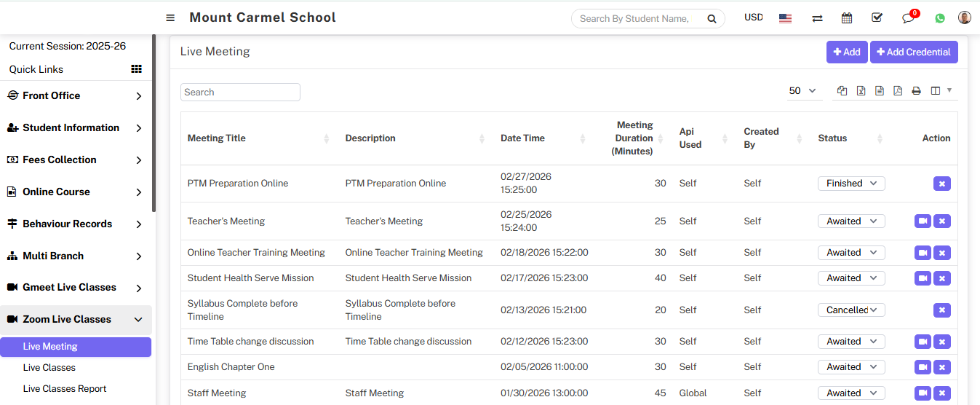Open Quick Links grid icon
980x405 pixels.
point(136,69)
